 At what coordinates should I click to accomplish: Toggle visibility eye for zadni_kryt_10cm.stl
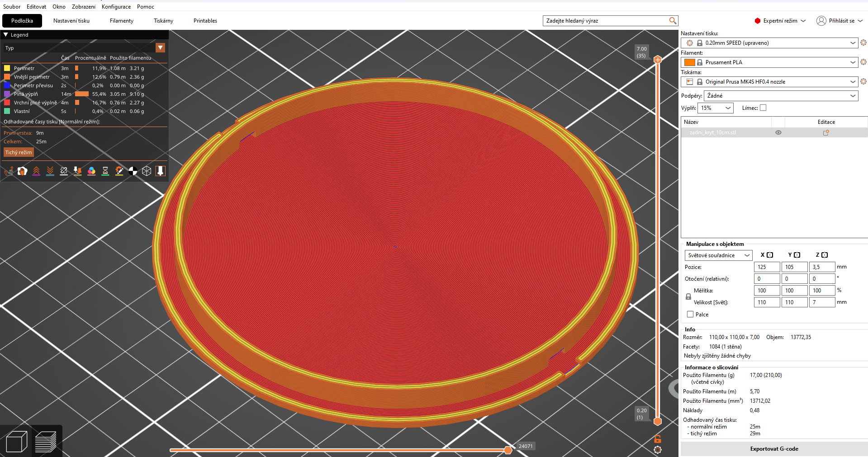pyautogui.click(x=778, y=132)
